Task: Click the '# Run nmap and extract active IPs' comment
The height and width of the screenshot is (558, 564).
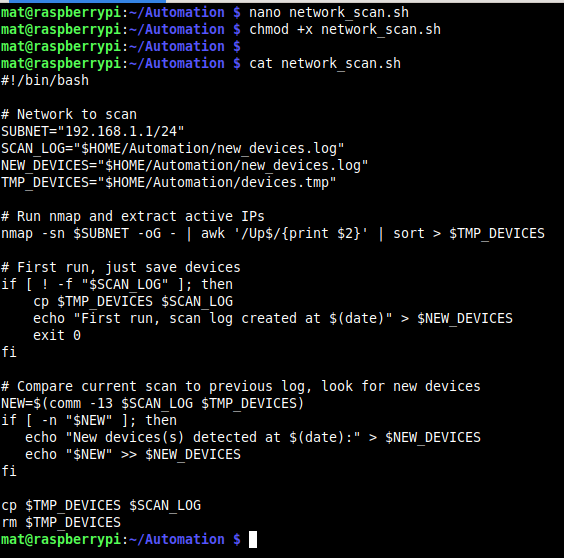Action: (133, 217)
